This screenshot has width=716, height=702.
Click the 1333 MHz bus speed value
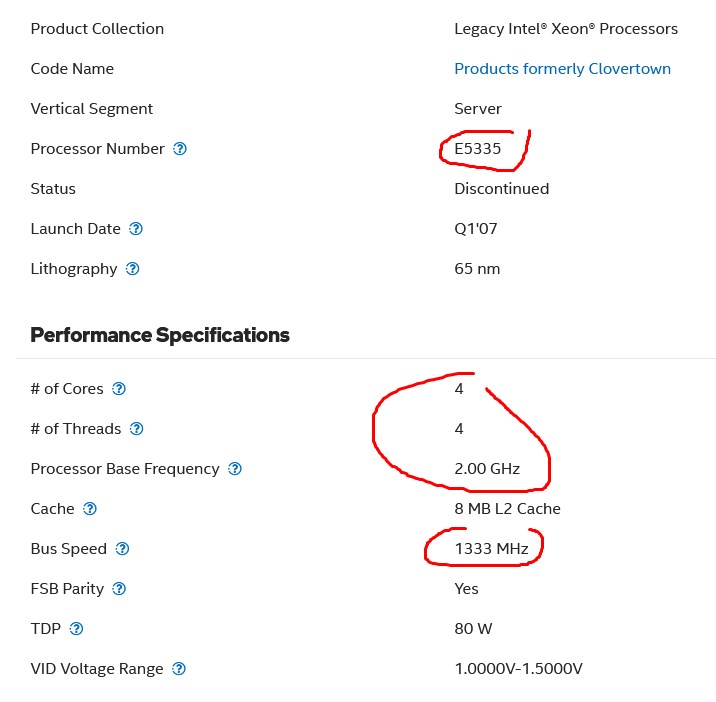(491, 549)
